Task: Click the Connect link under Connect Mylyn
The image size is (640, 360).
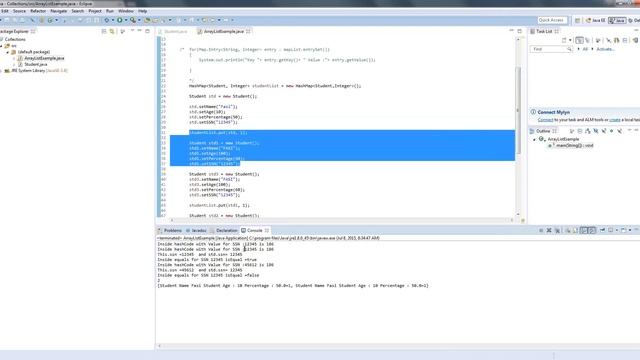Action: coord(545,120)
